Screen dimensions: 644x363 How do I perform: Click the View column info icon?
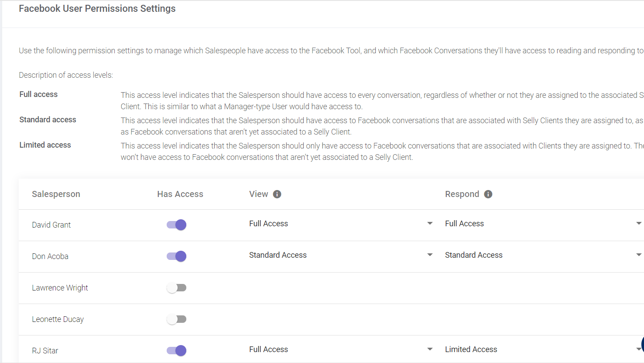(x=277, y=194)
